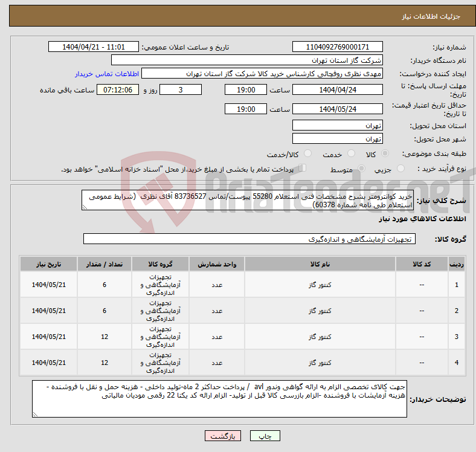Click the response deadline time 19:00 field
Screen dimensions: 476x452
[246, 89]
